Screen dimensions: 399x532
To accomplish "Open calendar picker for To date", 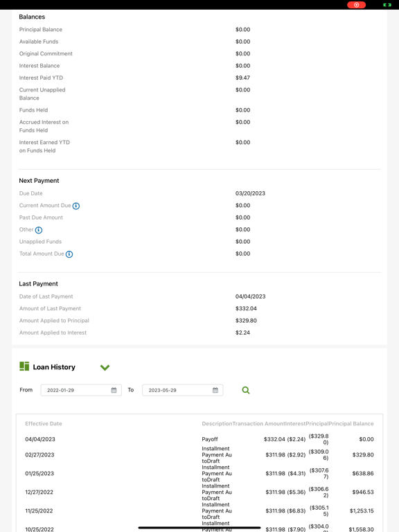I will click(x=215, y=390).
